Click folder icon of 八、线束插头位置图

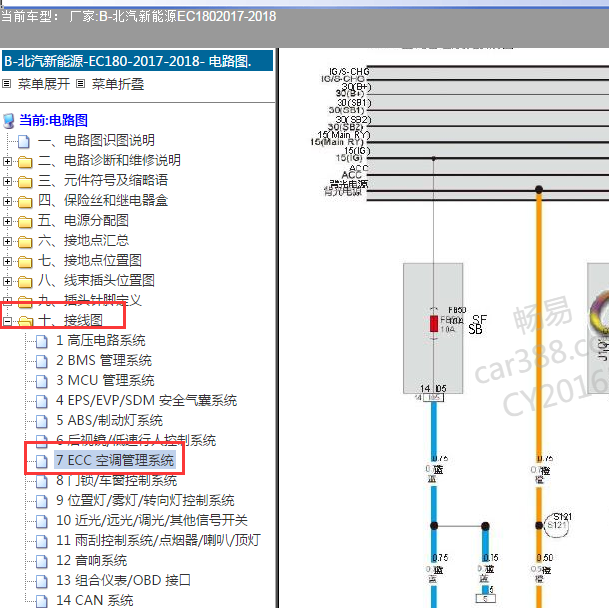coord(25,281)
